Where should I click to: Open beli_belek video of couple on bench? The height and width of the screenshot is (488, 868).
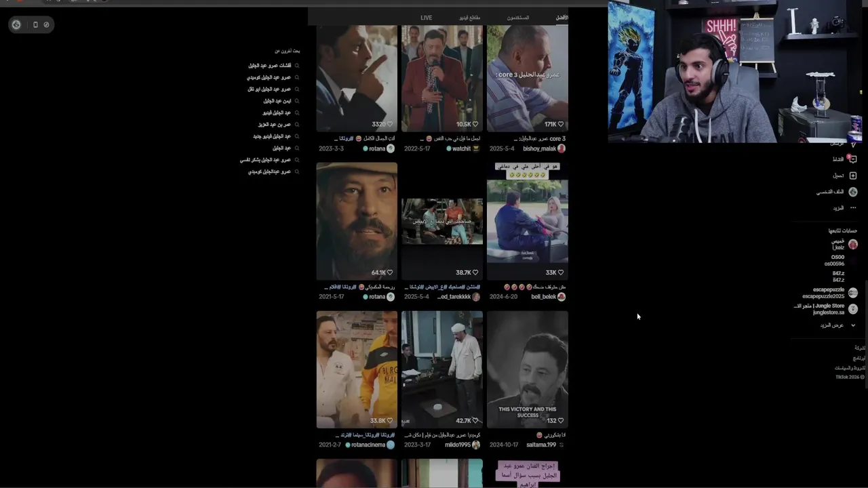tap(528, 221)
